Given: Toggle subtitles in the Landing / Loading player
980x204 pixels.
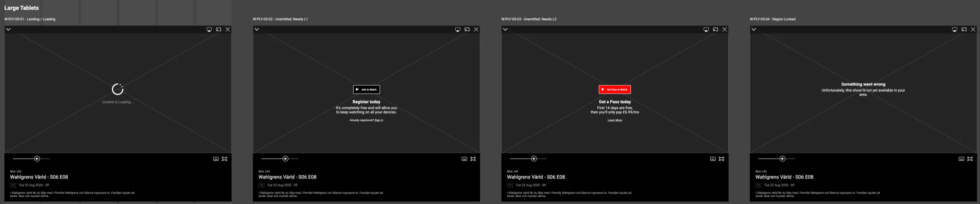Looking at the screenshot, I should 216,159.
